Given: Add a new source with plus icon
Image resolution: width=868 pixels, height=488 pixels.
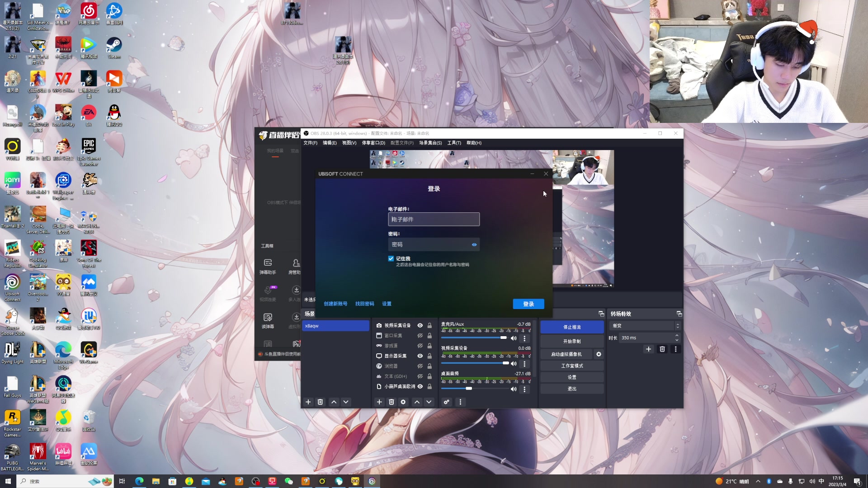Looking at the screenshot, I should 379,402.
